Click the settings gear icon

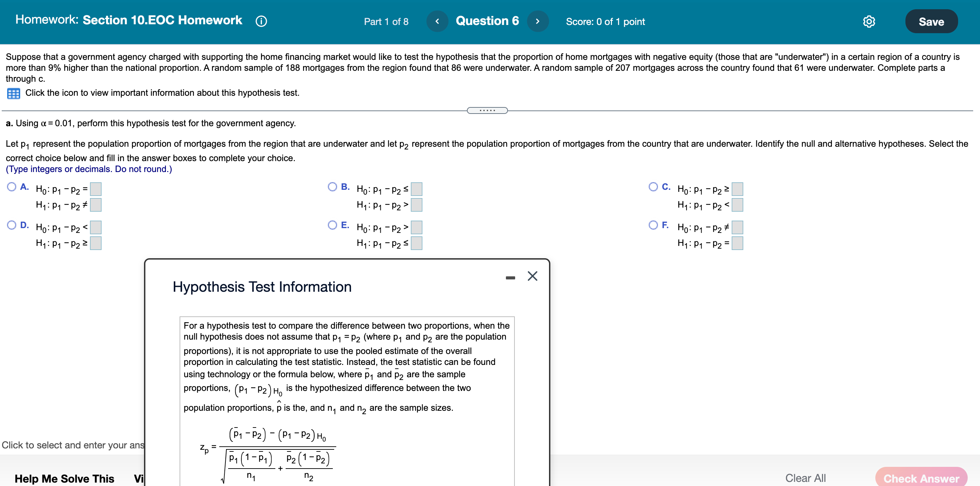[x=869, y=22]
